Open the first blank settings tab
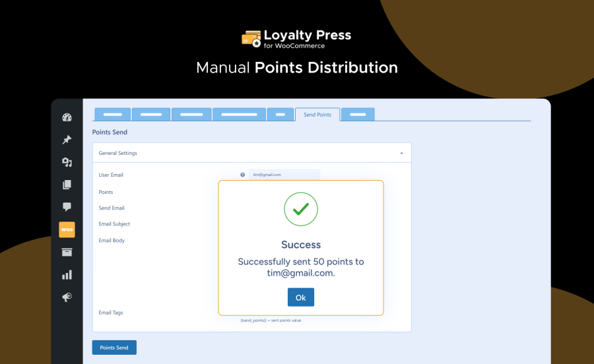 [112, 114]
